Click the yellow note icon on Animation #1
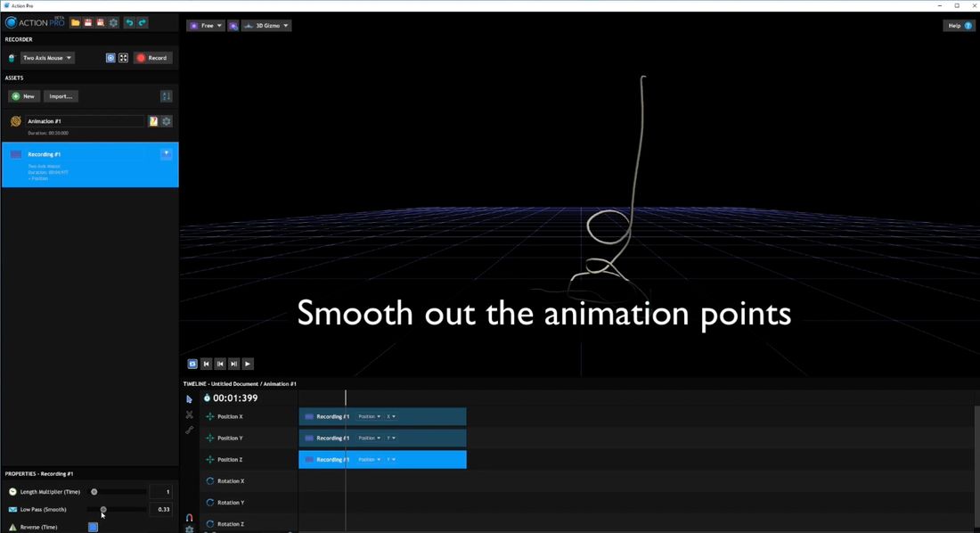This screenshot has width=980, height=533. click(x=153, y=121)
